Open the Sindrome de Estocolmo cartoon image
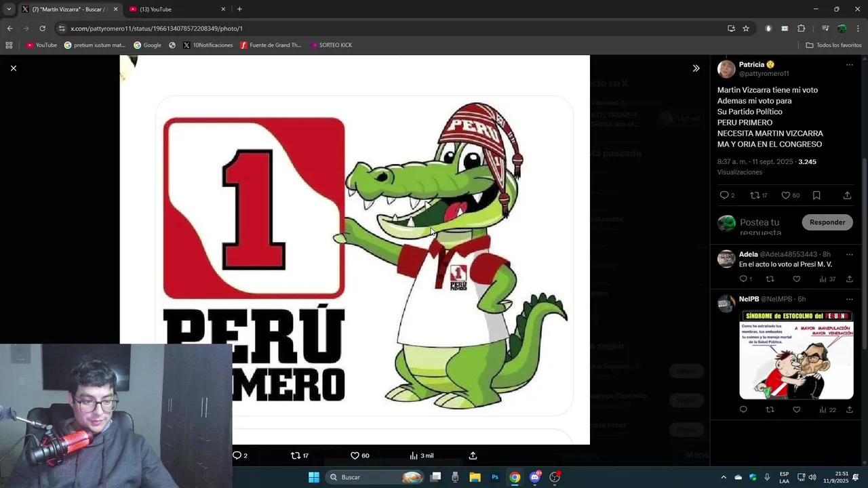868x488 pixels. point(796,354)
